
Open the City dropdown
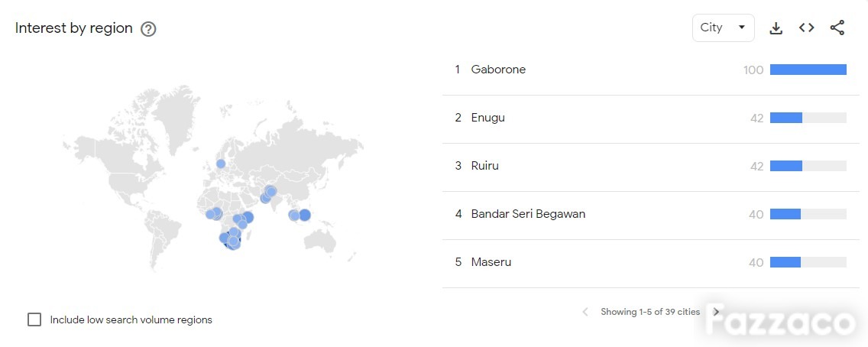[723, 28]
